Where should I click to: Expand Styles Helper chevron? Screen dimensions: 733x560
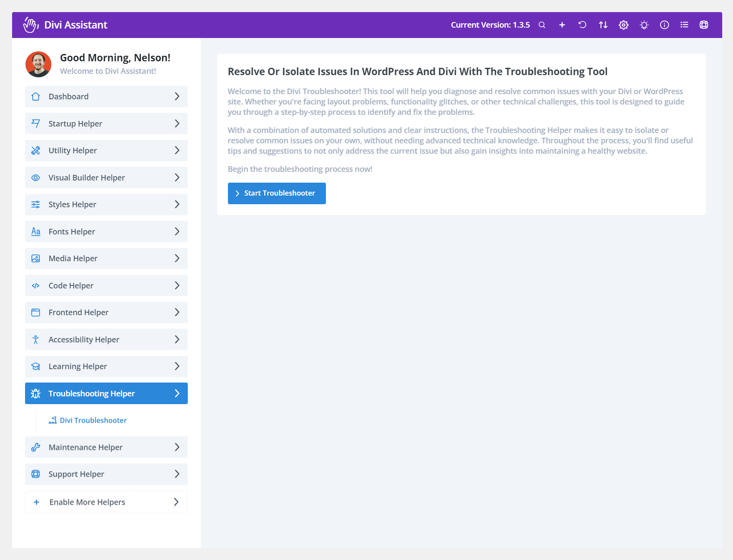pos(177,205)
